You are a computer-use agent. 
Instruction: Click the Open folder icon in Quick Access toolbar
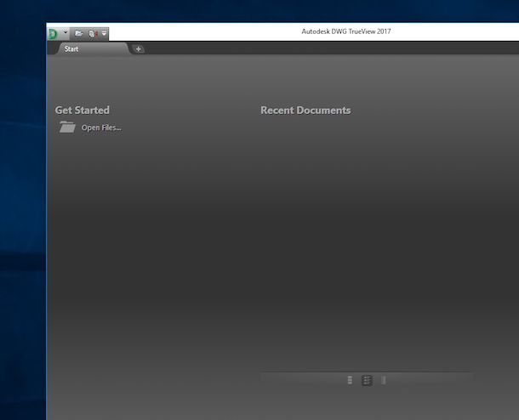point(78,33)
